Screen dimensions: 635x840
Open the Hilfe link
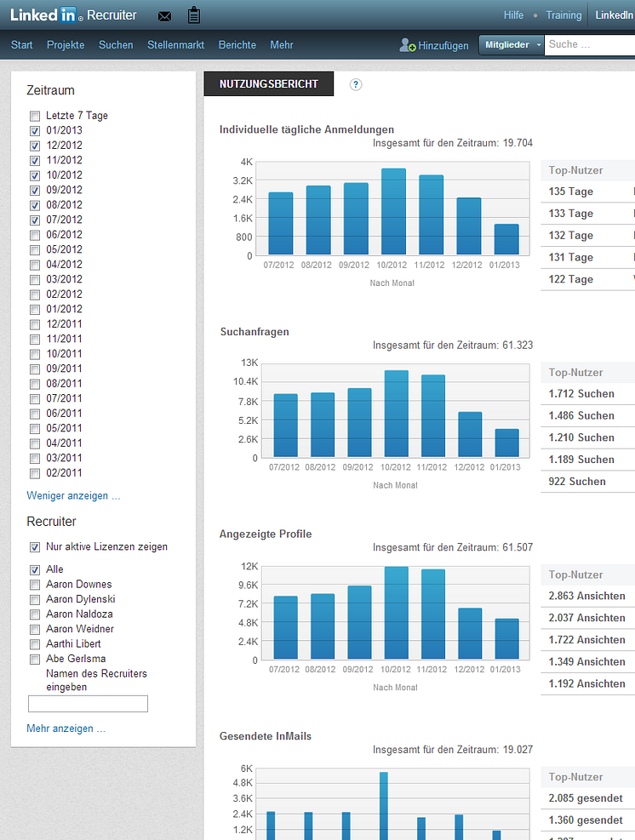pyautogui.click(x=513, y=15)
